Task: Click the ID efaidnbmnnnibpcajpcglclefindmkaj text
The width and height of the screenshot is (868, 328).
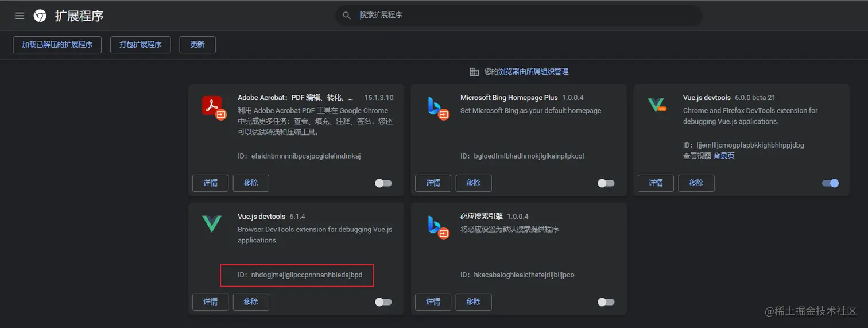Action: click(x=299, y=156)
